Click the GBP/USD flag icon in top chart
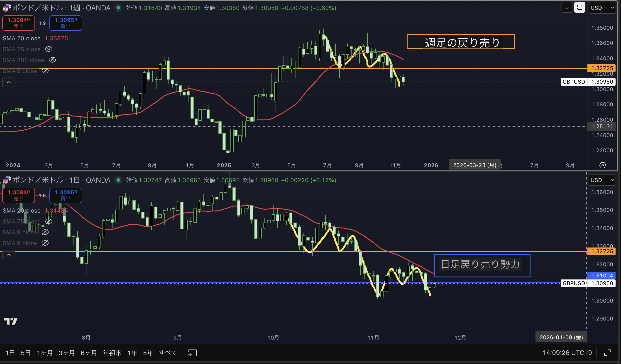 tap(7, 8)
